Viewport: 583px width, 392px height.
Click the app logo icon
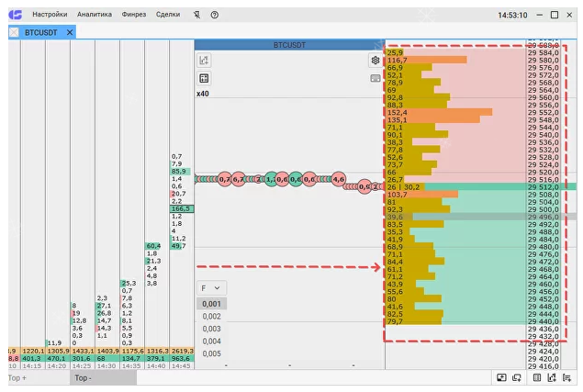[16, 15]
